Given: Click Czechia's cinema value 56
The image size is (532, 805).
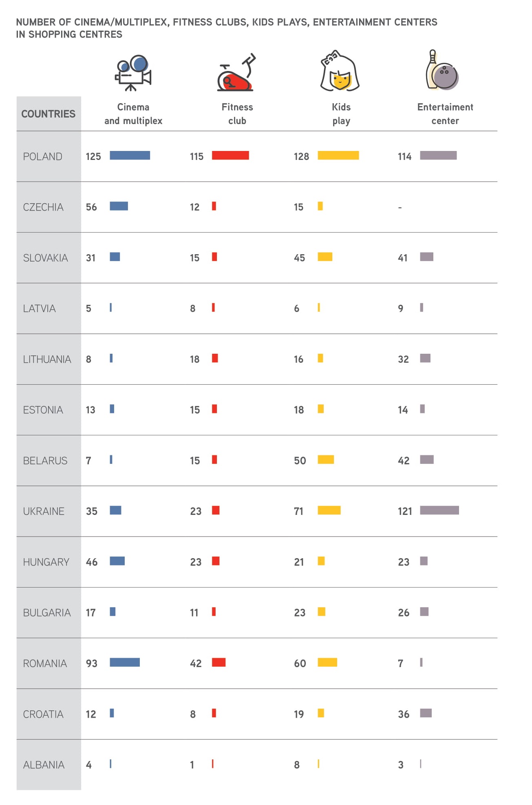Looking at the screenshot, I should [x=91, y=207].
